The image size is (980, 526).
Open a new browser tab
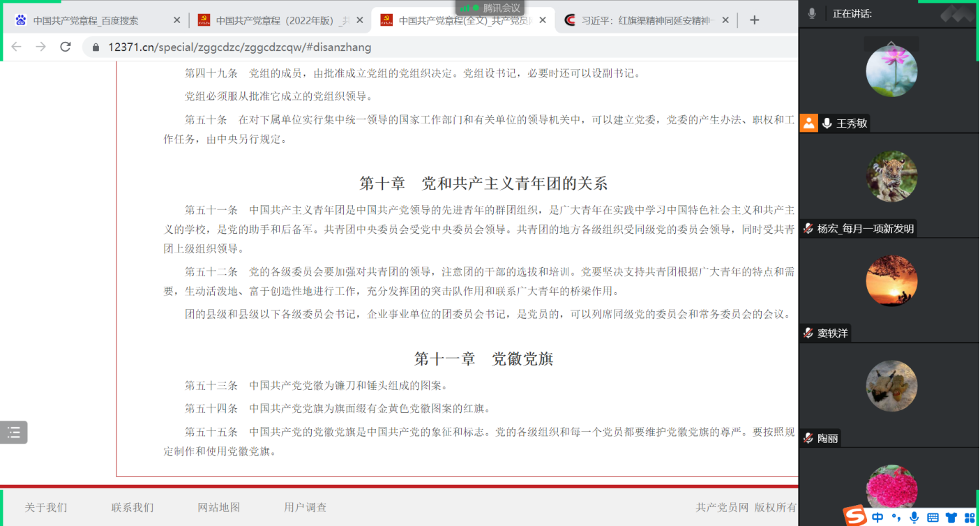[x=754, y=20]
